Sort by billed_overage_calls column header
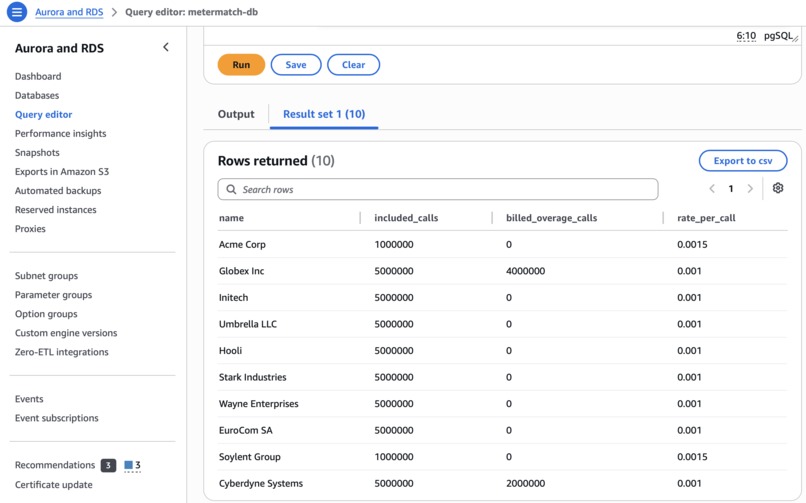Screen dimensions: 806x503 tap(552, 218)
